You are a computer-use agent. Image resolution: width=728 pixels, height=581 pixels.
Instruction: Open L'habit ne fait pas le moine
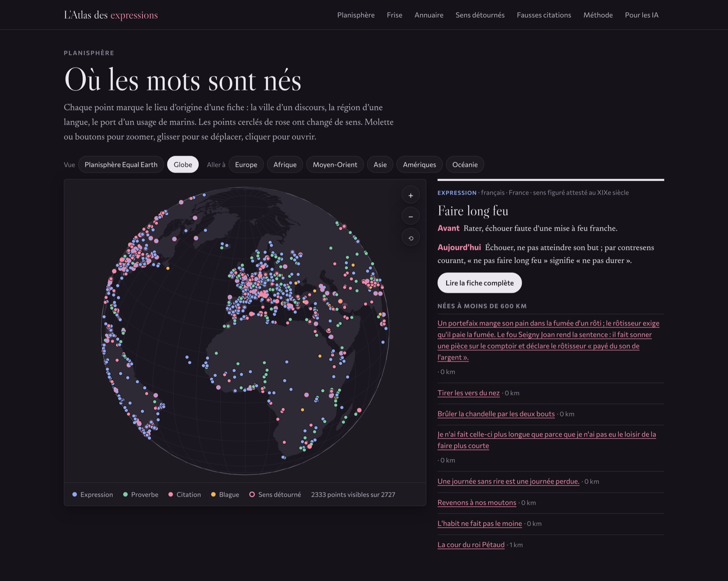(x=480, y=524)
